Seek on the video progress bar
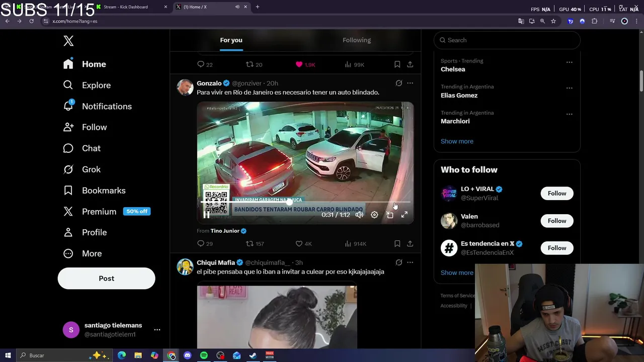 [x=305, y=202]
